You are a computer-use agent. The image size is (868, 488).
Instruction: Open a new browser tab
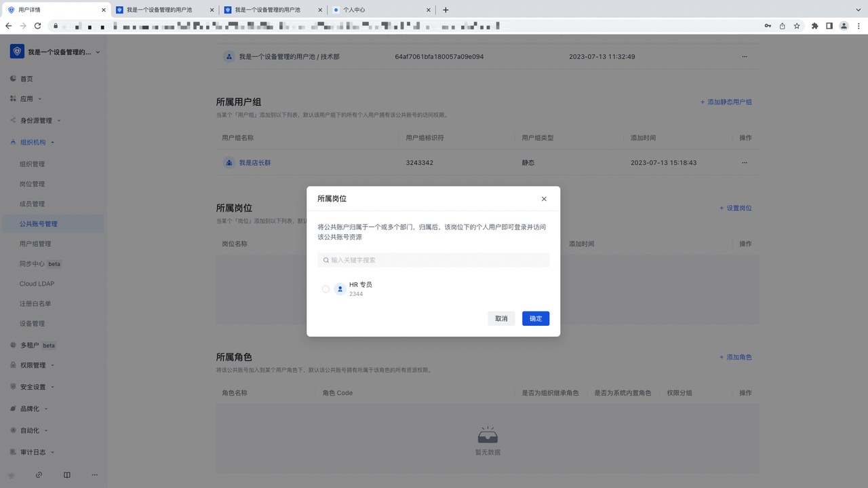[446, 10]
